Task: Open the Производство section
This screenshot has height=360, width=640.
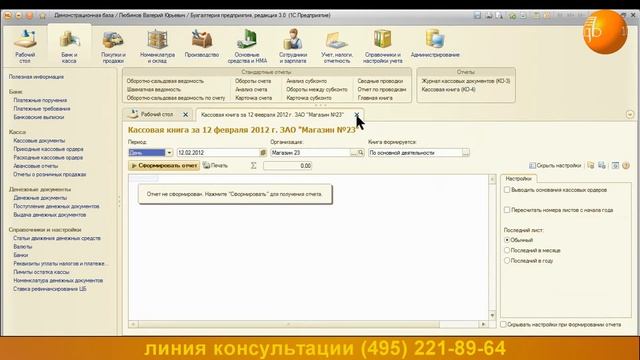Action: click(x=202, y=43)
